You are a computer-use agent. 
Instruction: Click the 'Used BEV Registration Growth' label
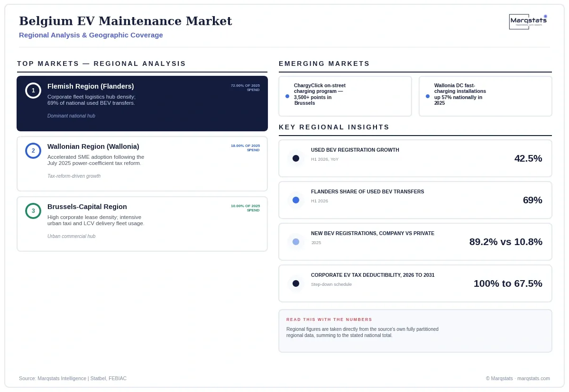[x=355, y=150]
